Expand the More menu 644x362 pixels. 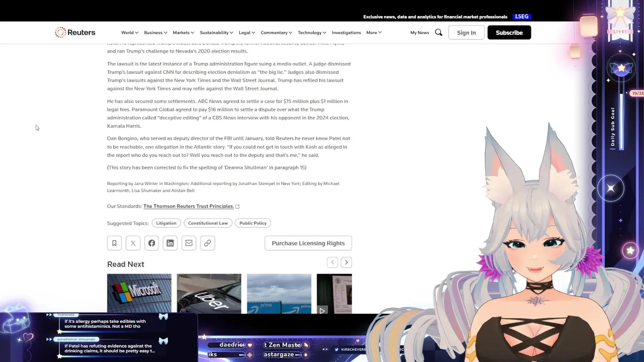pos(374,33)
